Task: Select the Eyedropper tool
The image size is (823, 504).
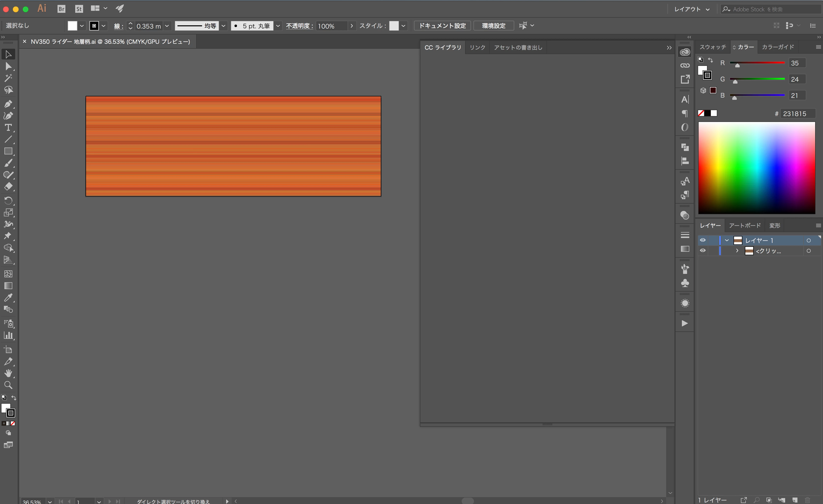Action: 8,297
